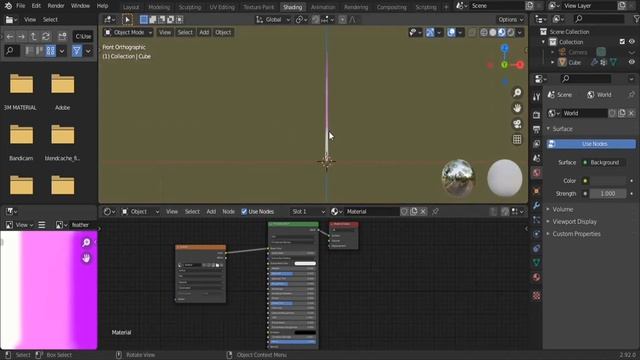Go forward in file browser
Viewport: 640px width, 360px height.
(x=21, y=36)
